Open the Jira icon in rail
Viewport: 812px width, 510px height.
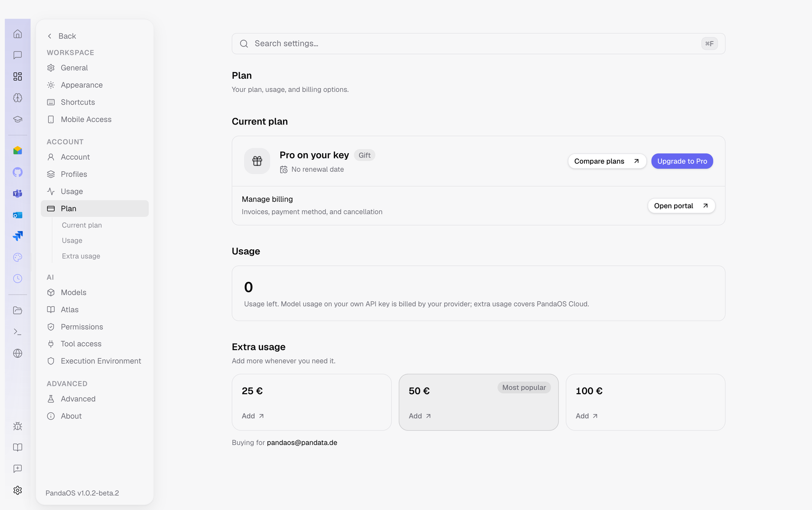17,236
